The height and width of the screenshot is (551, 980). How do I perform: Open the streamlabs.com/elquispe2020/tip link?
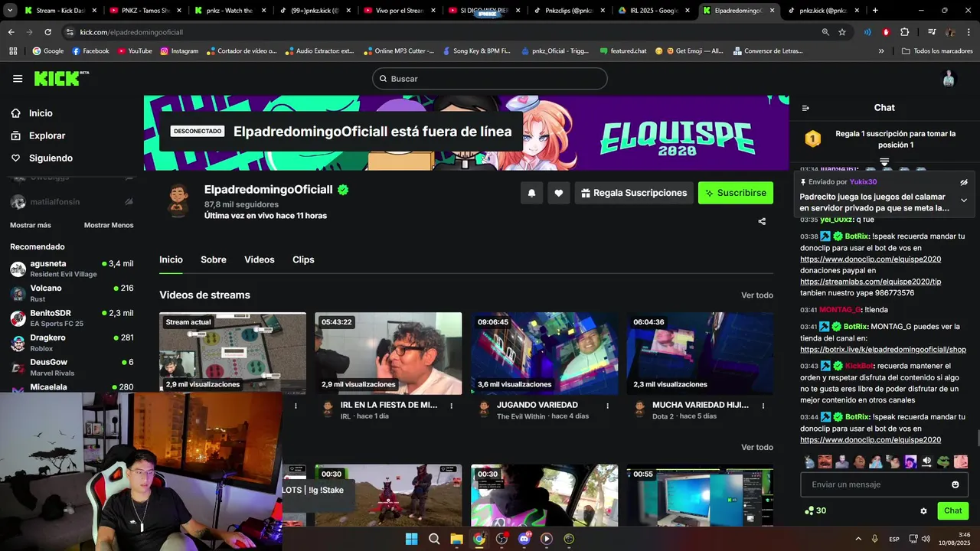coord(871,282)
